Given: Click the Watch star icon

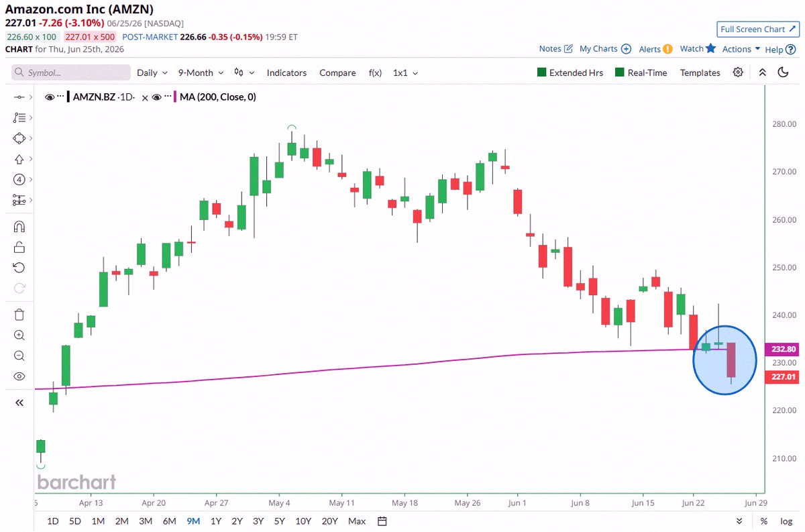Looking at the screenshot, I should 710,48.
